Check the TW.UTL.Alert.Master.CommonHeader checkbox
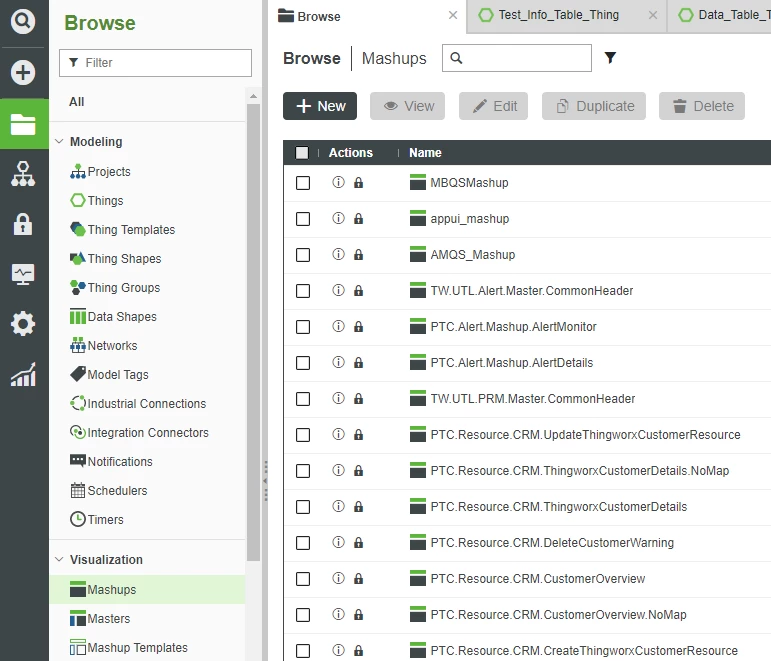The width and height of the screenshot is (771, 661). (x=303, y=291)
